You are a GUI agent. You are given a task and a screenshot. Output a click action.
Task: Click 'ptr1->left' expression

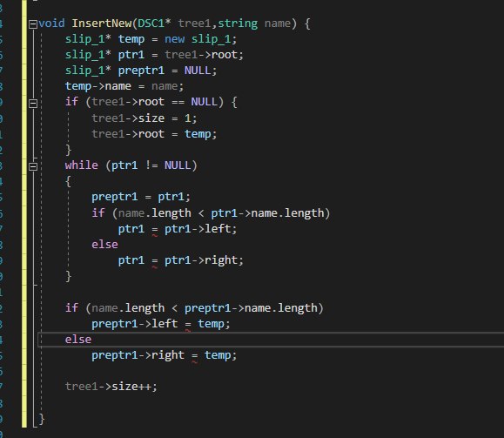click(198, 229)
